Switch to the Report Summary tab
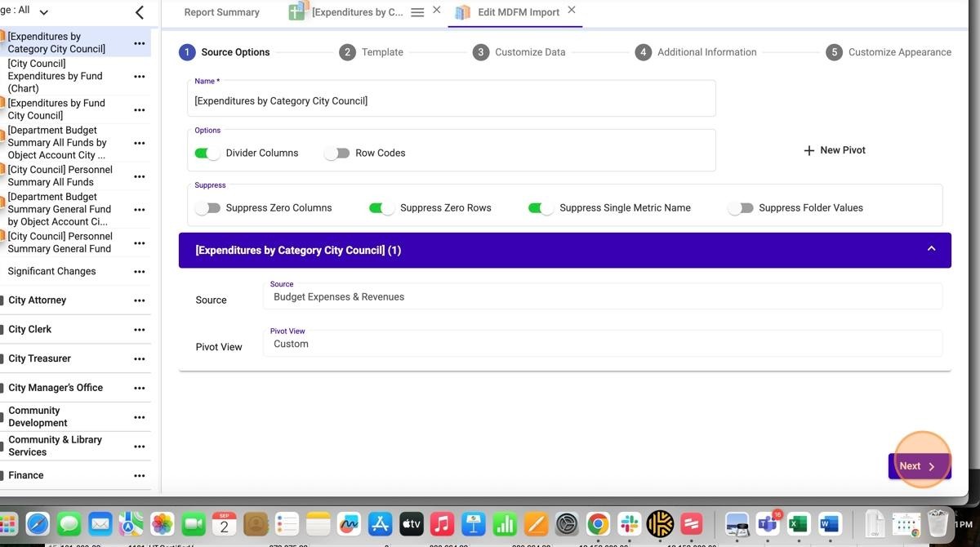 pyautogui.click(x=222, y=12)
